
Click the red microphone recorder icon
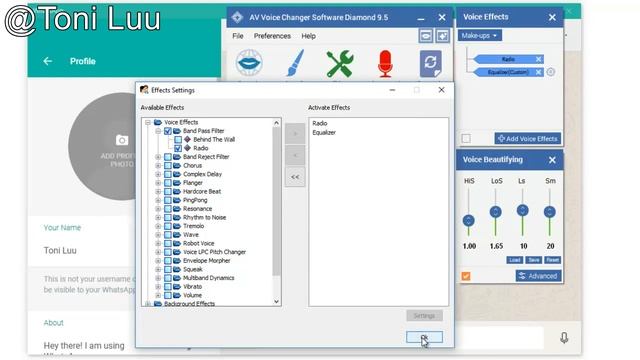[x=385, y=64]
